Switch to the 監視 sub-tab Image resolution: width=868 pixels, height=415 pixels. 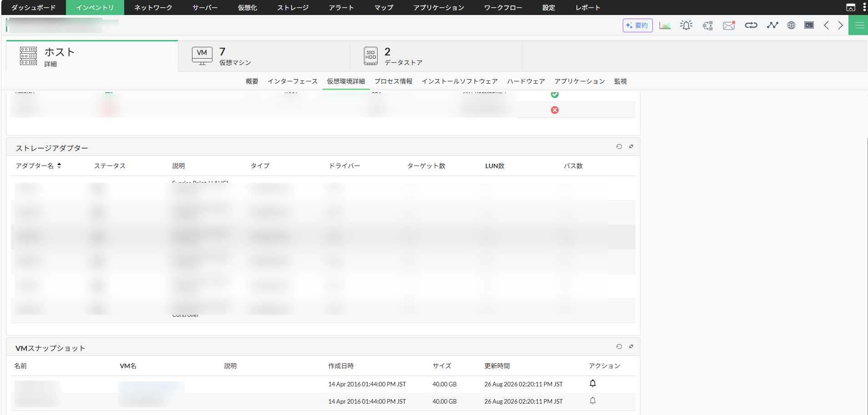pos(621,81)
